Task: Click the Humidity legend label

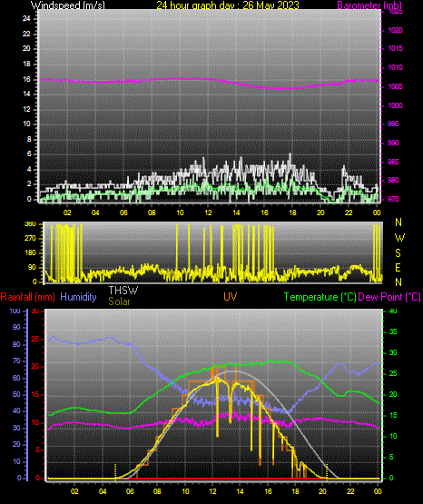Action: click(x=78, y=297)
